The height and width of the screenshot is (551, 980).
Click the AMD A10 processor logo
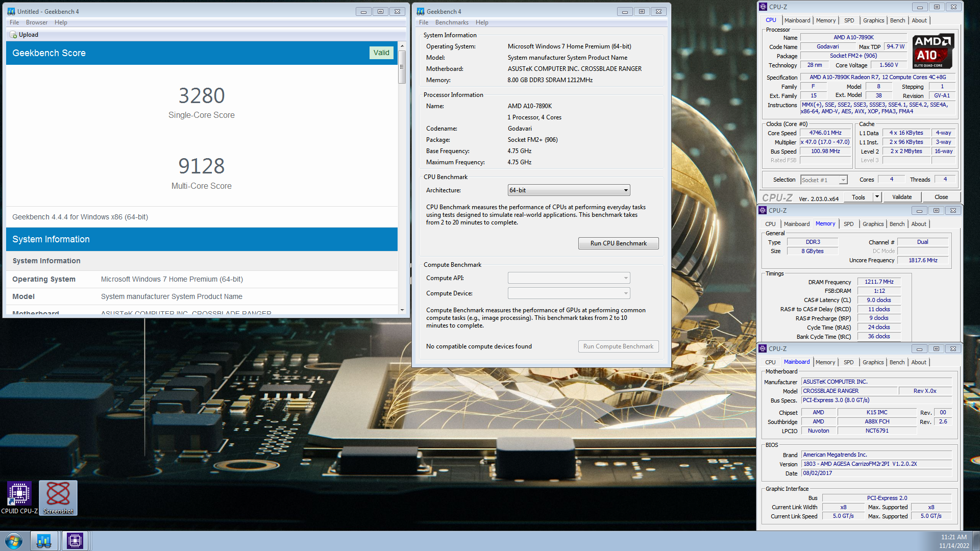point(933,51)
